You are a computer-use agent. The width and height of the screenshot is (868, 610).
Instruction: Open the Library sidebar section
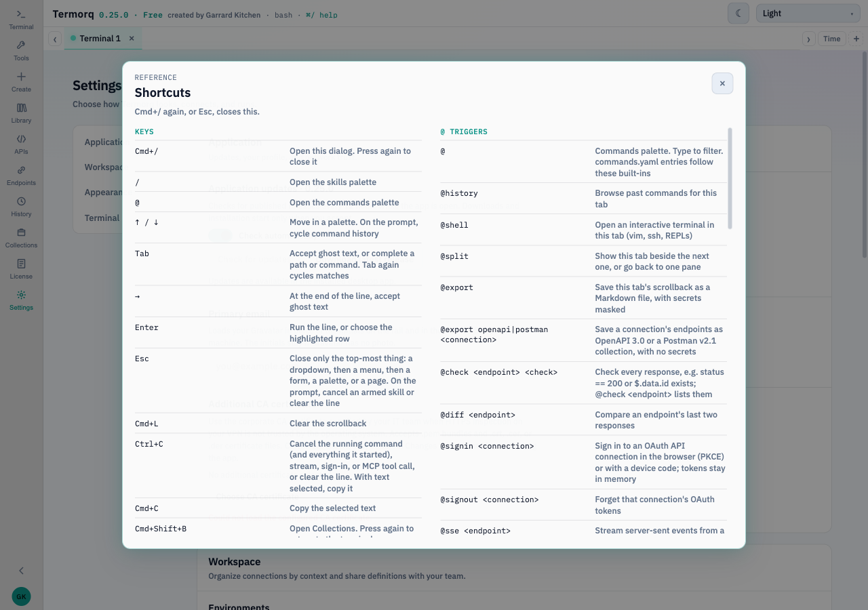click(21, 113)
